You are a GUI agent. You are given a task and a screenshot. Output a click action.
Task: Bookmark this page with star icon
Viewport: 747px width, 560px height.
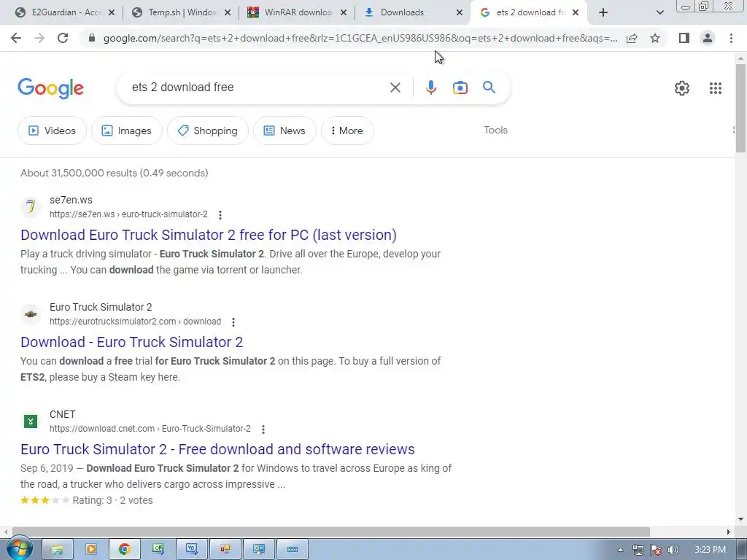coord(655,38)
